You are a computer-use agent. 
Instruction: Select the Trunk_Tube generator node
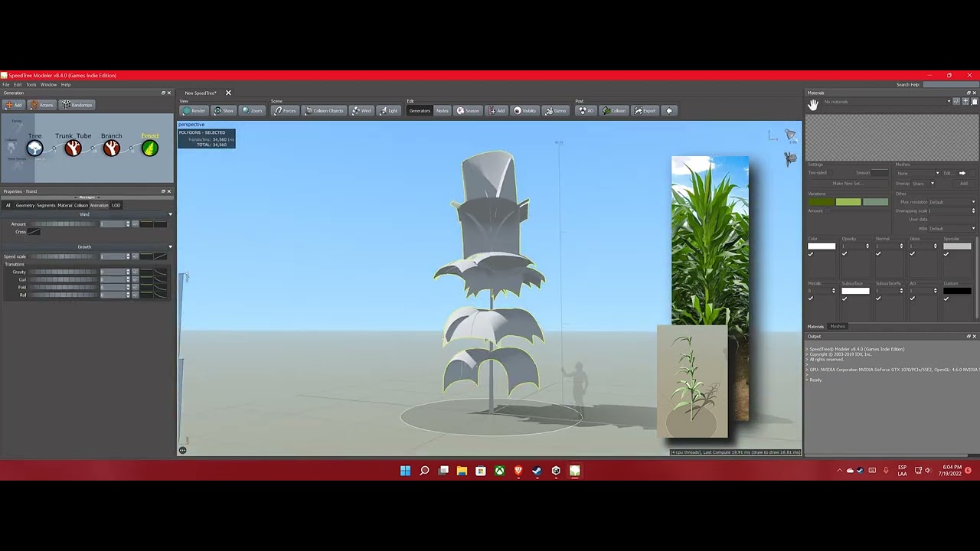[x=73, y=148]
